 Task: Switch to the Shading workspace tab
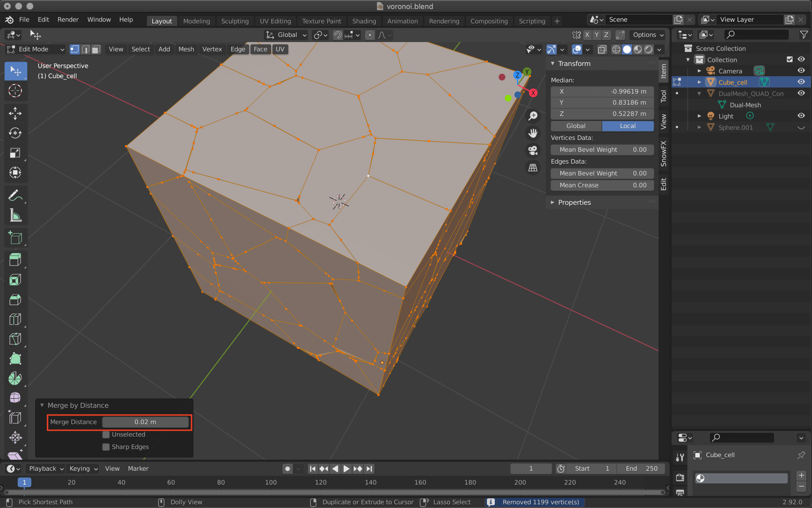coord(364,21)
